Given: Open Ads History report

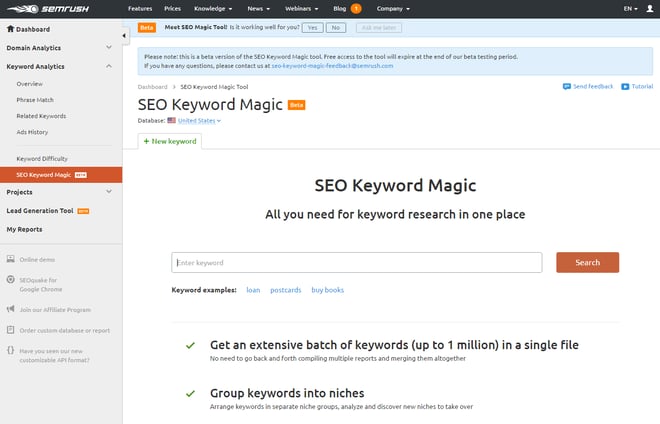Looking at the screenshot, I should click(x=32, y=132).
